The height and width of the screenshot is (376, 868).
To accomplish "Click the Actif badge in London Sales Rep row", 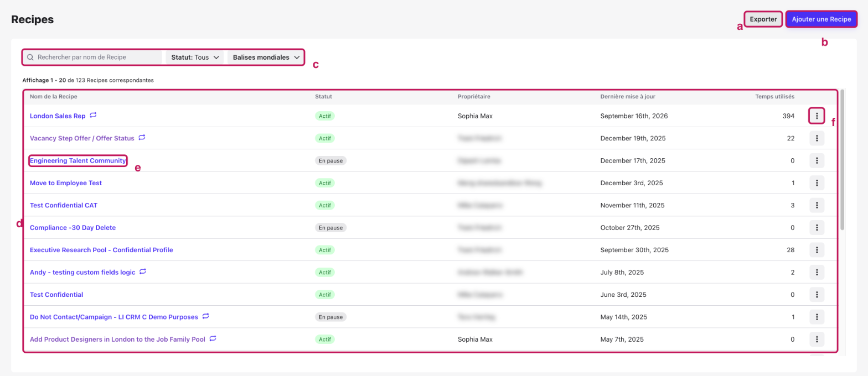I will coord(325,116).
